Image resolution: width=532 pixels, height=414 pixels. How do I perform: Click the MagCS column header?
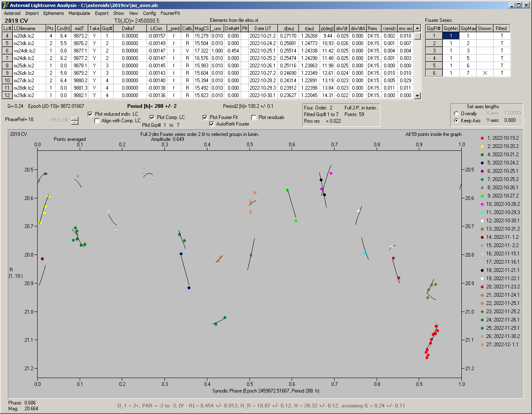point(202,29)
